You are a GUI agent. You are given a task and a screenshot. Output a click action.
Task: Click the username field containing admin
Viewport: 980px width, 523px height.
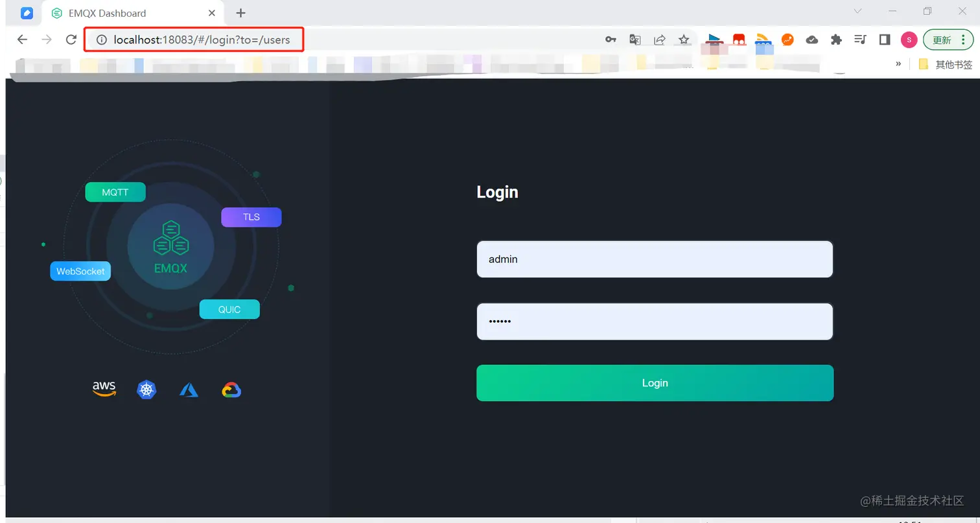[x=655, y=259]
